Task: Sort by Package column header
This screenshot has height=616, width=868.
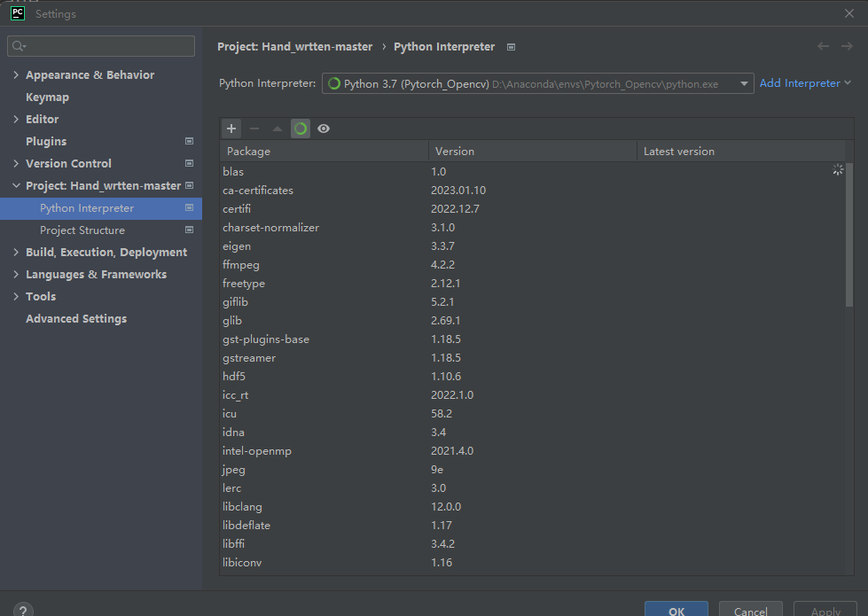Action: pos(324,151)
